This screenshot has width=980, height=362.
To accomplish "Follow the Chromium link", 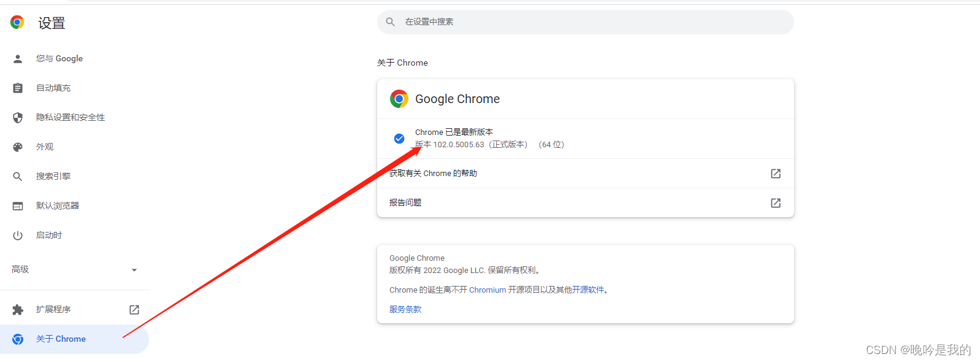I will [x=488, y=290].
